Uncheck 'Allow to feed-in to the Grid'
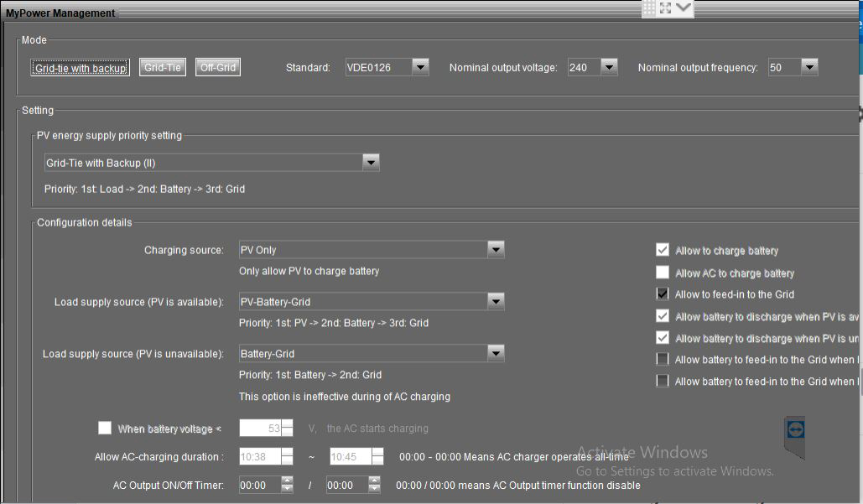Viewport: 863px width, 504px height. (663, 294)
